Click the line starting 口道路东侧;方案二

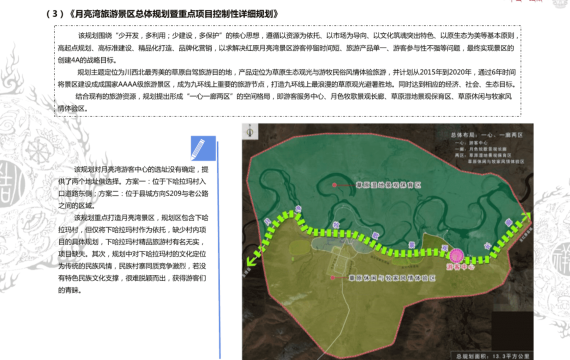pos(133,193)
